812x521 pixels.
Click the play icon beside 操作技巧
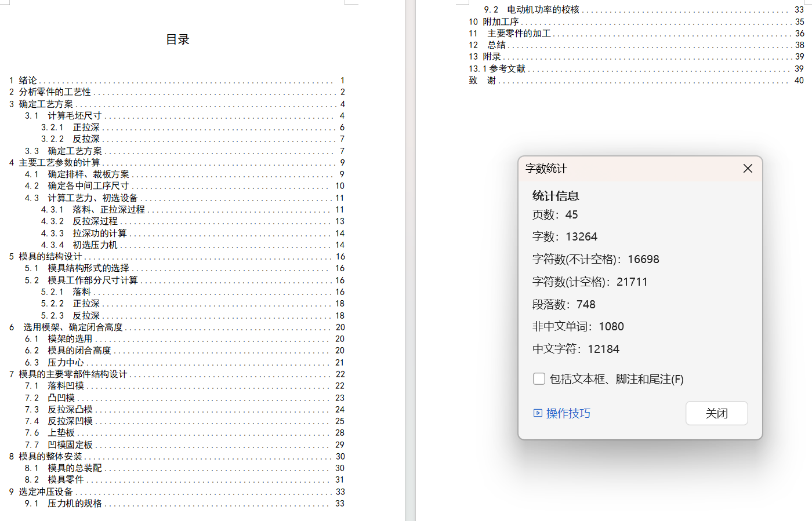click(538, 413)
